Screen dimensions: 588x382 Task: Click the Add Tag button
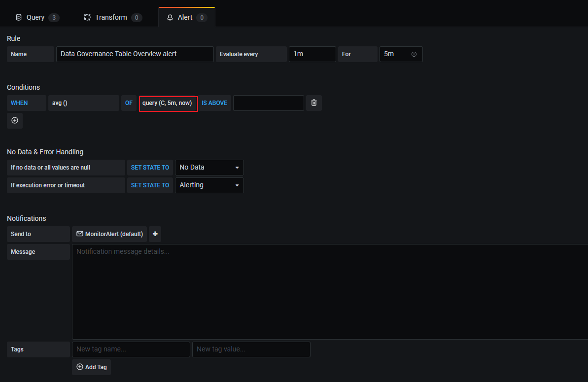pos(91,367)
